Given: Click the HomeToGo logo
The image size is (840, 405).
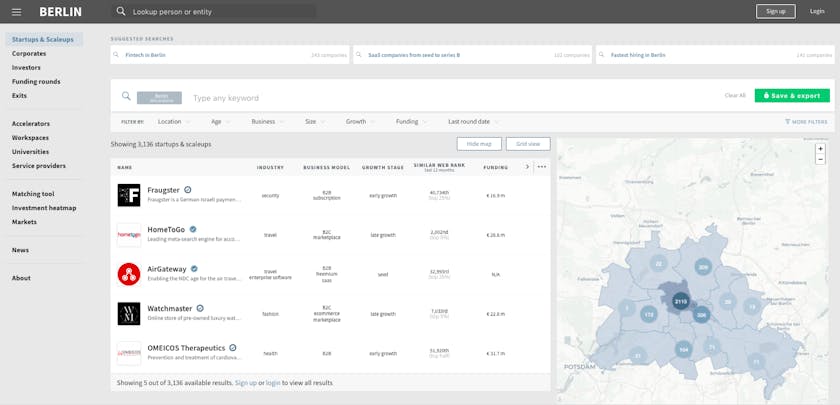Looking at the screenshot, I should pos(129,235).
